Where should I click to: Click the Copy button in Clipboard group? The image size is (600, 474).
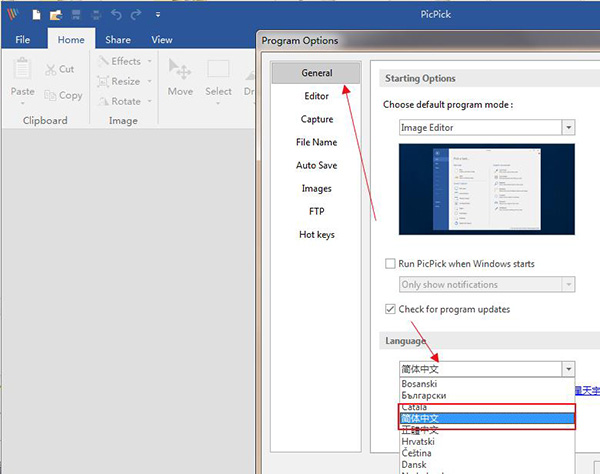(63, 95)
